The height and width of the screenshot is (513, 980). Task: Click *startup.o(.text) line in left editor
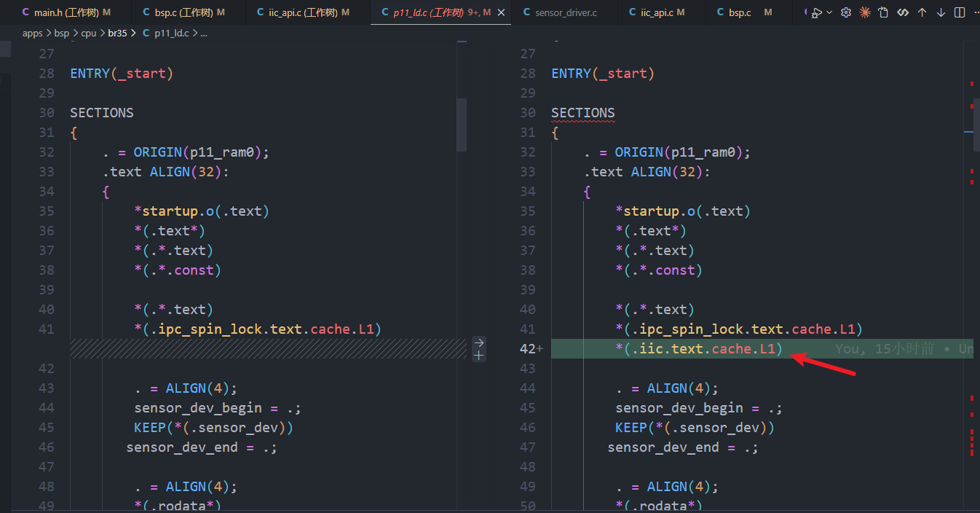(x=202, y=211)
